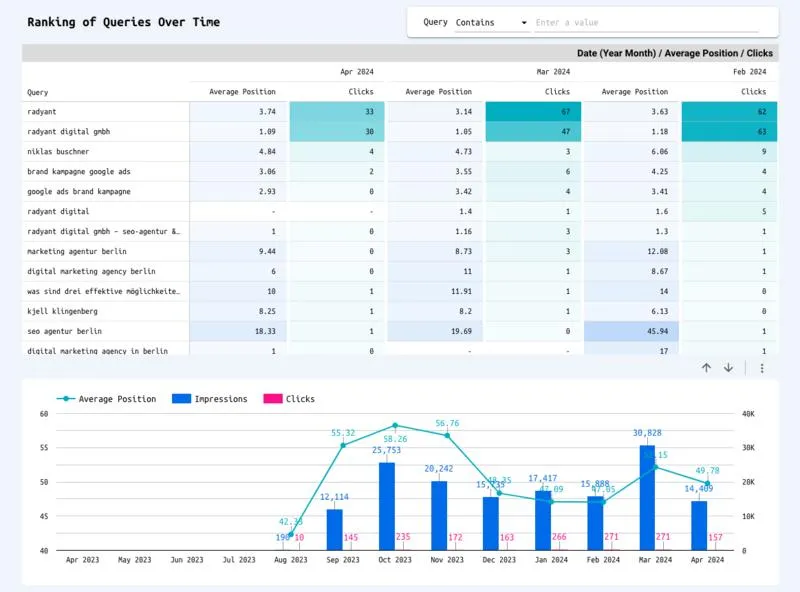Click the Nov 2023 Average Position data point
The height and width of the screenshot is (592, 800).
click(x=447, y=435)
